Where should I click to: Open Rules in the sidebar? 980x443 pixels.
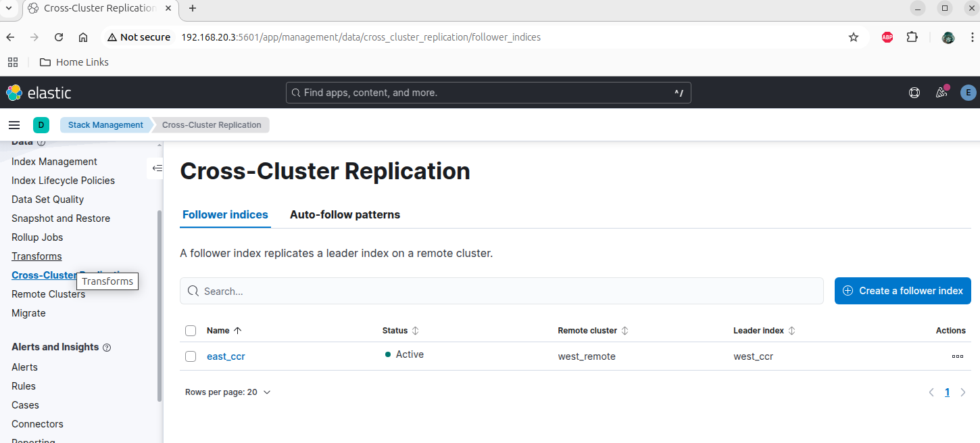pos(24,386)
